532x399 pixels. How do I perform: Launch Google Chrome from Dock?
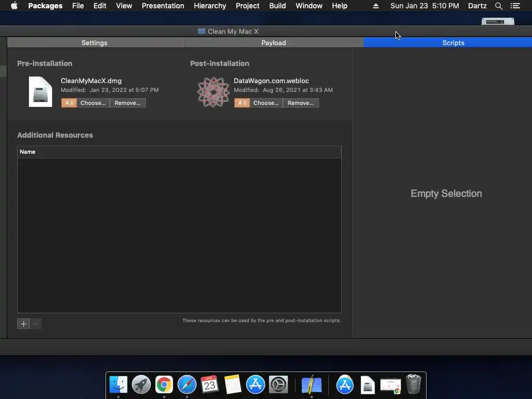click(x=164, y=384)
